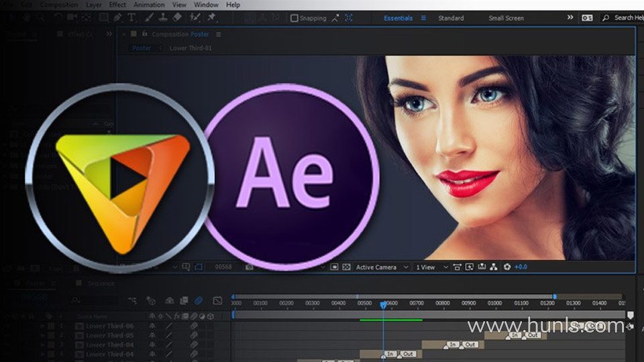Image resolution: width=644 pixels, height=362 pixels.
Task: Click the Fast Previews icon
Action: click(470, 267)
